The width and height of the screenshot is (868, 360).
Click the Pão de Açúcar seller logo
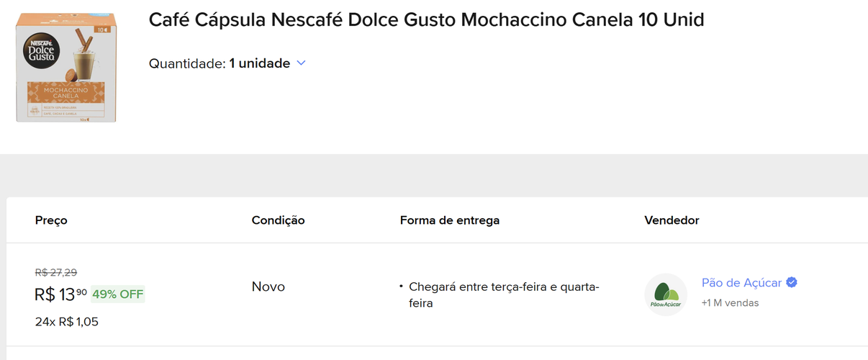pyautogui.click(x=666, y=294)
